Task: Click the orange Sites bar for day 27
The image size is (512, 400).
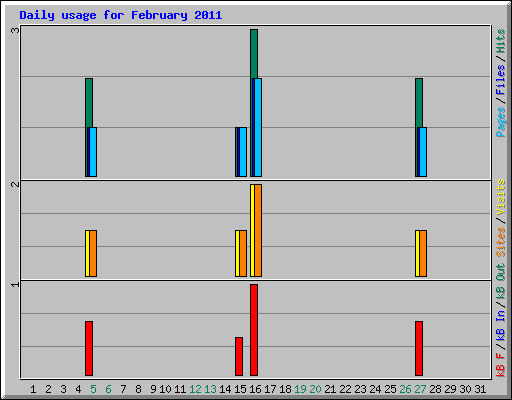Action: 423,253
